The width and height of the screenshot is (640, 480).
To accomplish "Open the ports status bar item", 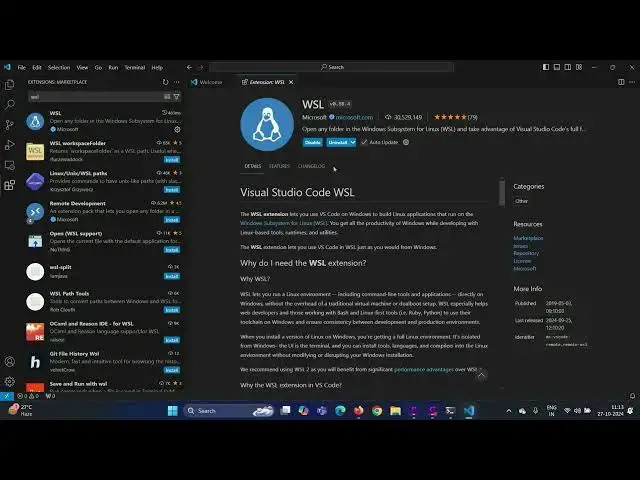I will [50, 396].
